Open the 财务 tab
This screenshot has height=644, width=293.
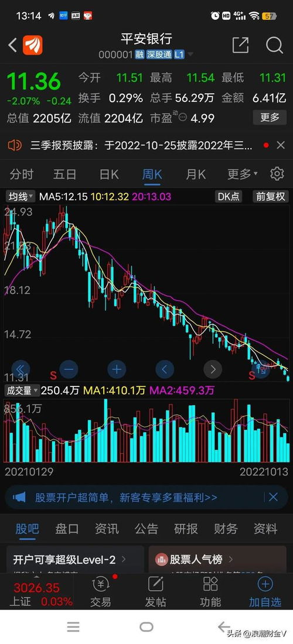(226, 529)
